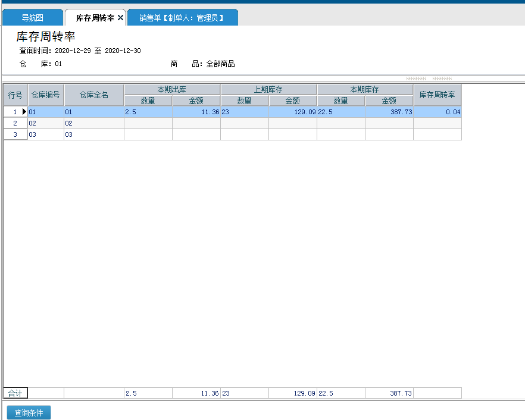Click the 0.04 turnover rate cell
This screenshot has height=420, width=525.
(437, 112)
